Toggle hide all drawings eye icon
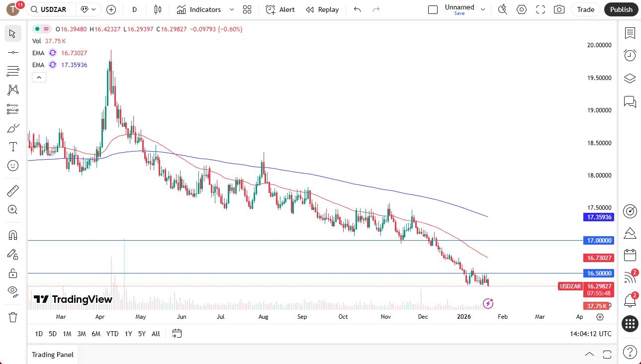This screenshot has width=641, height=364. pyautogui.click(x=12, y=291)
